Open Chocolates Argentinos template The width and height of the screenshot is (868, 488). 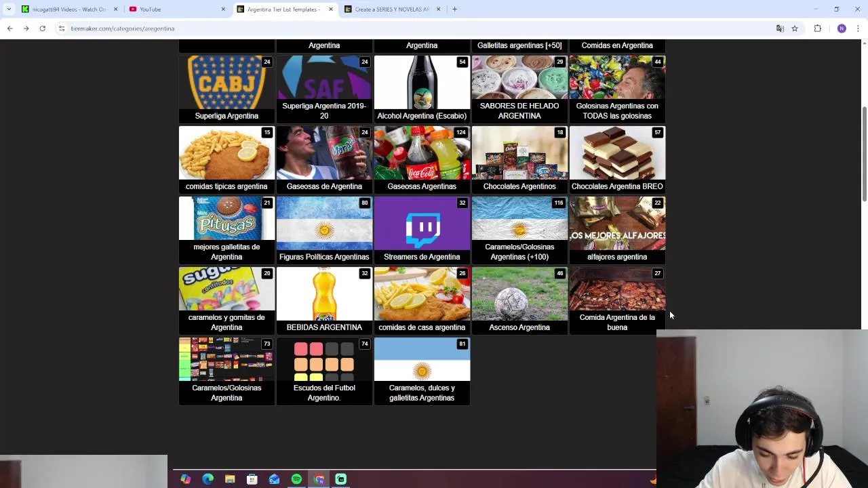(x=519, y=159)
